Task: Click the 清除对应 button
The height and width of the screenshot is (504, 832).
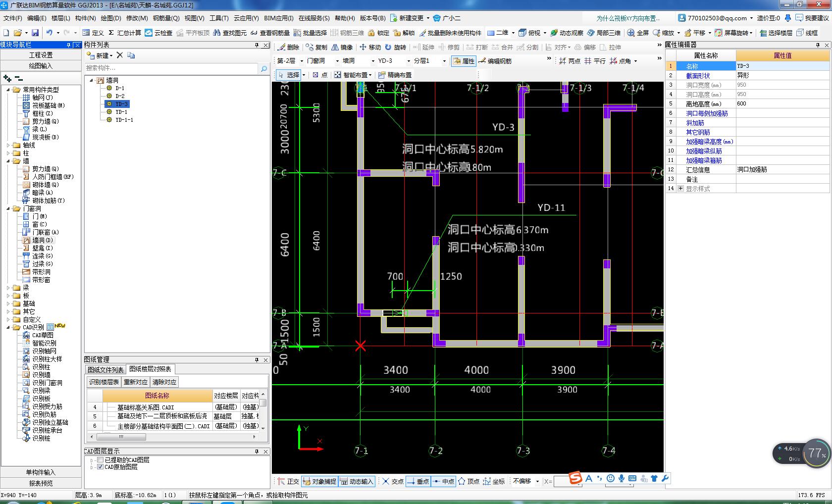Action: click(x=164, y=382)
